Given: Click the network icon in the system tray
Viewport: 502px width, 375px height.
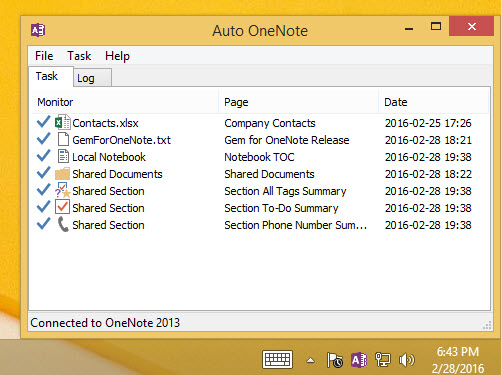Looking at the screenshot, I should pos(383,360).
